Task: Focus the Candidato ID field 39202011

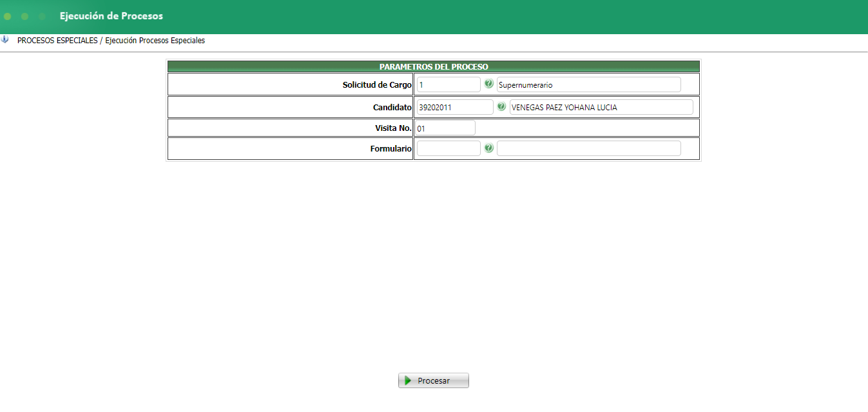Action: (x=455, y=107)
